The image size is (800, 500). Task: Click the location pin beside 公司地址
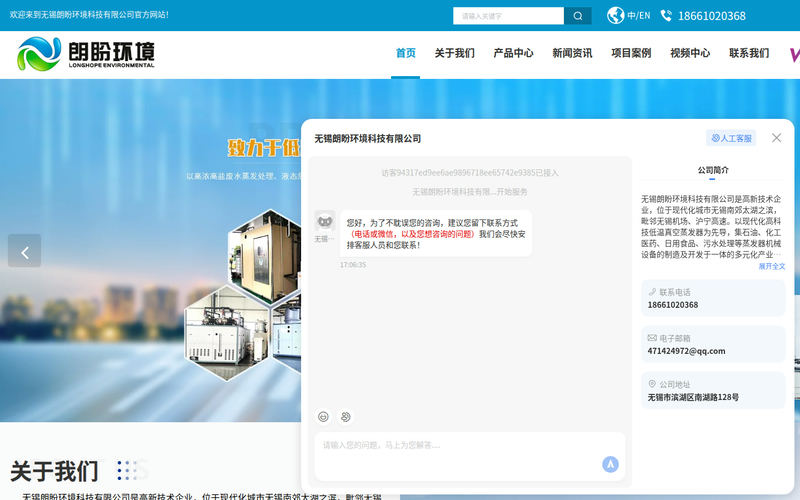tap(652, 384)
